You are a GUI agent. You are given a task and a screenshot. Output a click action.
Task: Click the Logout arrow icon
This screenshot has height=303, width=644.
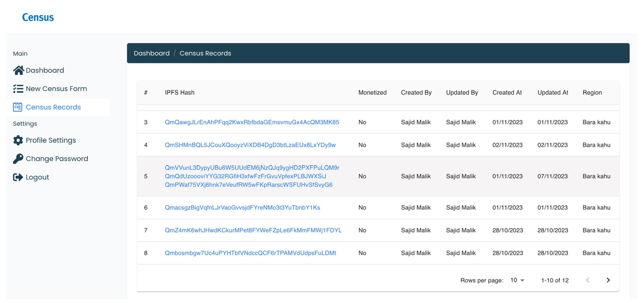tap(18, 177)
